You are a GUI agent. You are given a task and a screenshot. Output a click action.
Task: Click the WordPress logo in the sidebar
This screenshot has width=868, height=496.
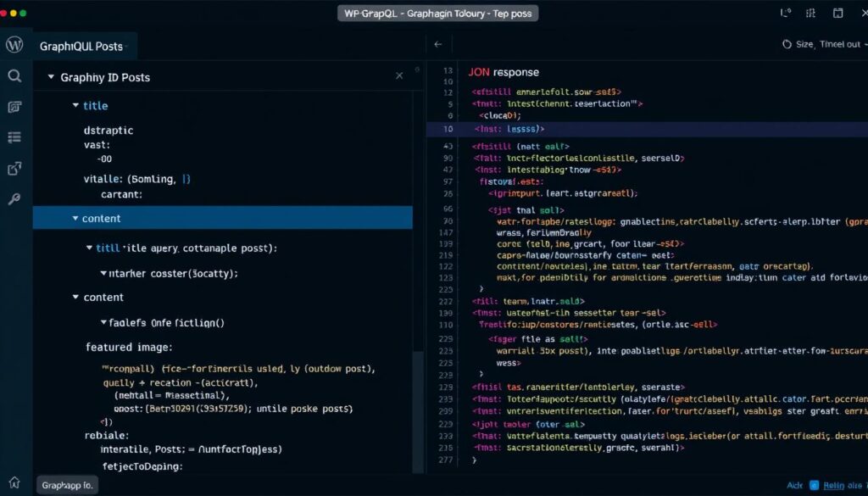click(x=14, y=45)
